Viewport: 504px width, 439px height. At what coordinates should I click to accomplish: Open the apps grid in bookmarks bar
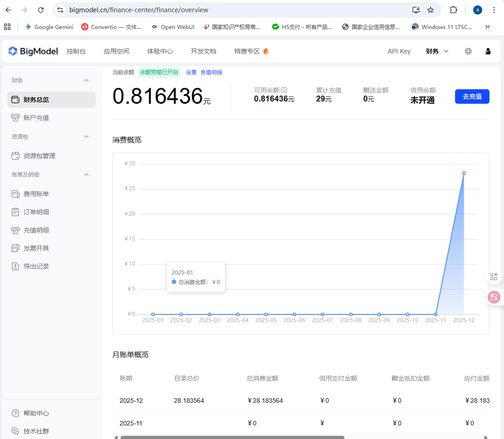[7, 27]
